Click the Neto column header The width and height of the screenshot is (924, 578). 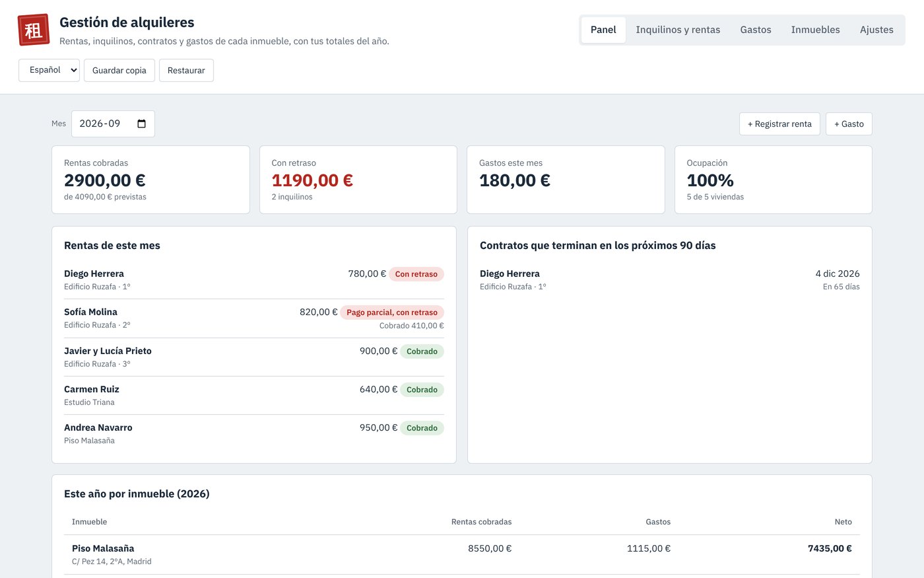(x=843, y=522)
